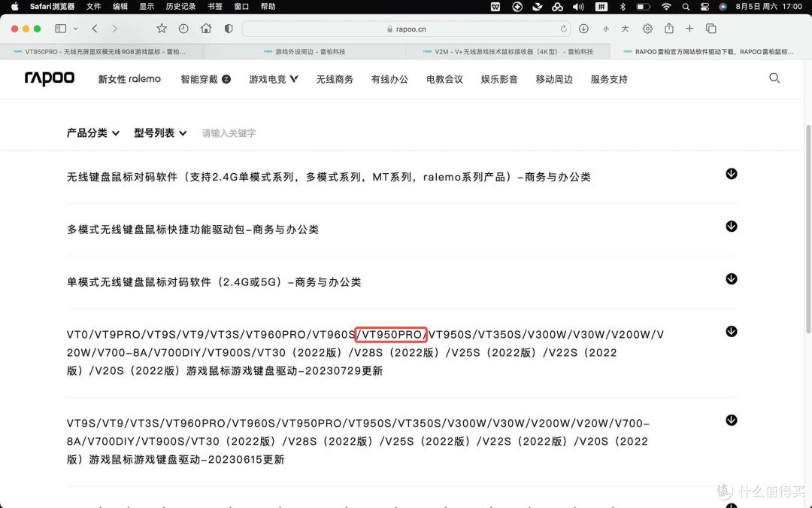
Task: Open the 书签 menu
Action: pyautogui.click(x=215, y=7)
